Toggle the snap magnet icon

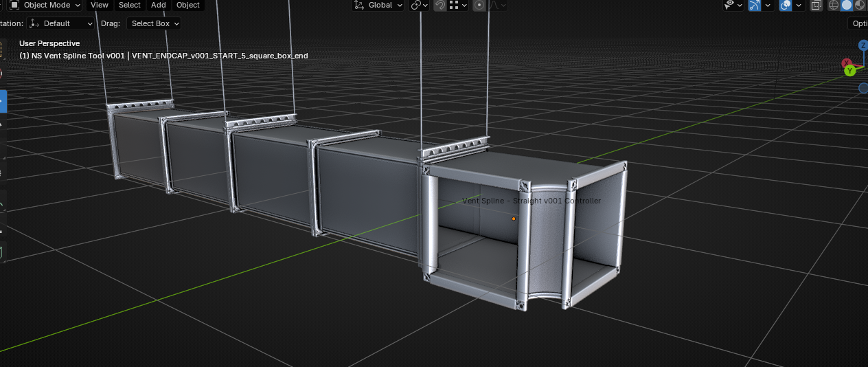(x=440, y=5)
